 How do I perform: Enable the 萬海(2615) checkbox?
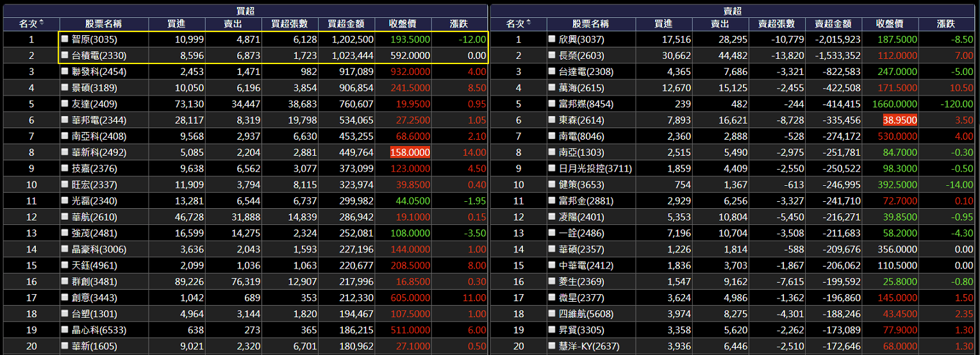tap(552, 87)
